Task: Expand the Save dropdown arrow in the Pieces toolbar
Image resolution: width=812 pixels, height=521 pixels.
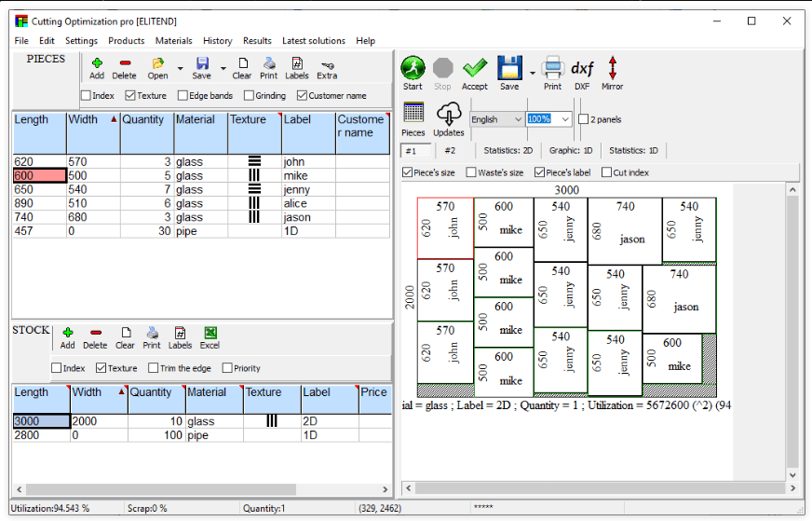Action: pyautogui.click(x=223, y=68)
